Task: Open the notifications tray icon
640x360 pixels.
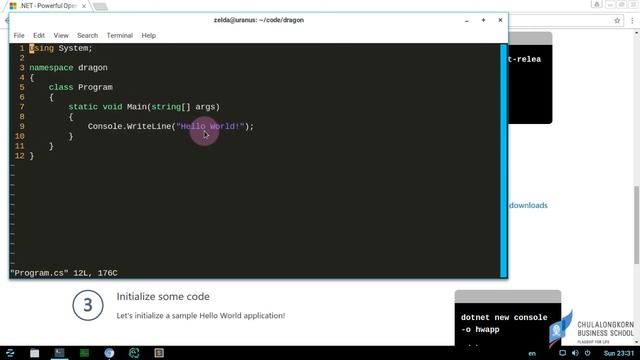Action: point(562,353)
